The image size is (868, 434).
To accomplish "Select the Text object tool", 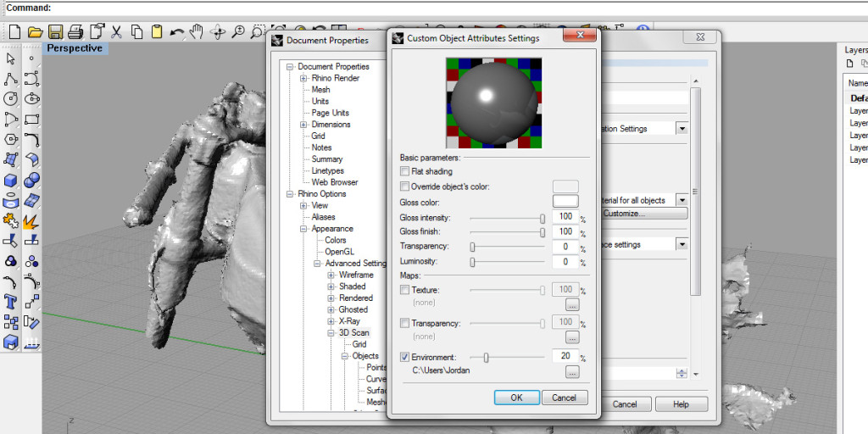I will point(11,302).
